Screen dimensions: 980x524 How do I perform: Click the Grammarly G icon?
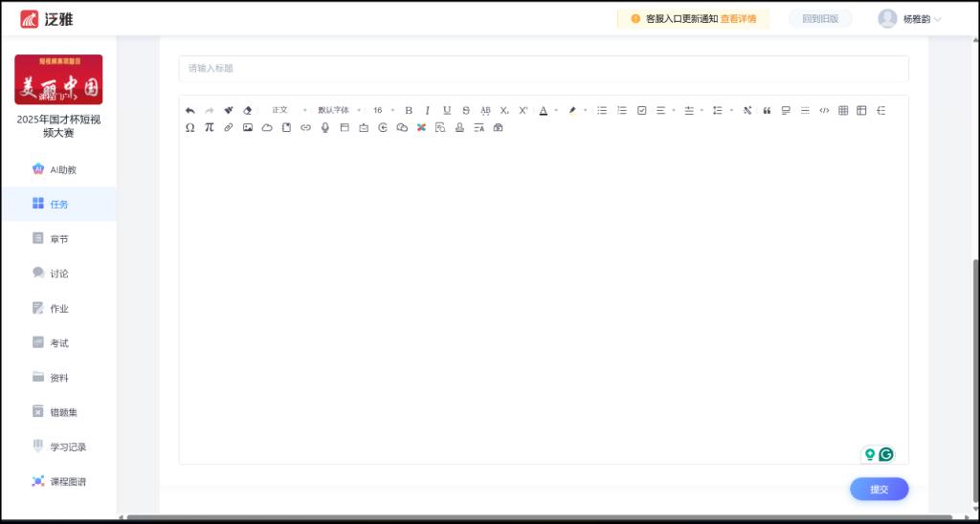click(x=885, y=454)
